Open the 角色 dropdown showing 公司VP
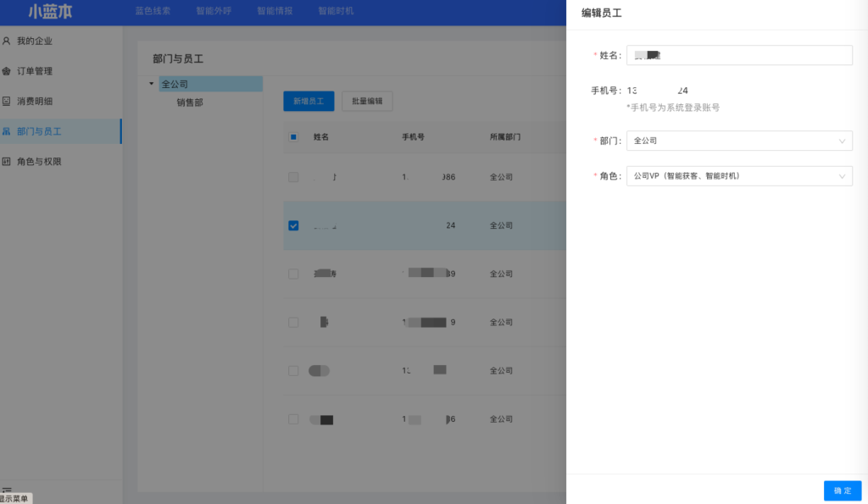 click(738, 176)
